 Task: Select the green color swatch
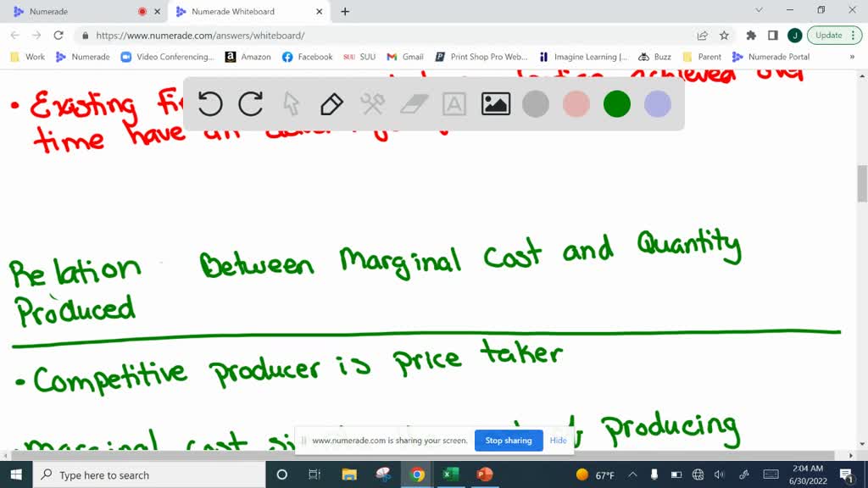(x=616, y=103)
